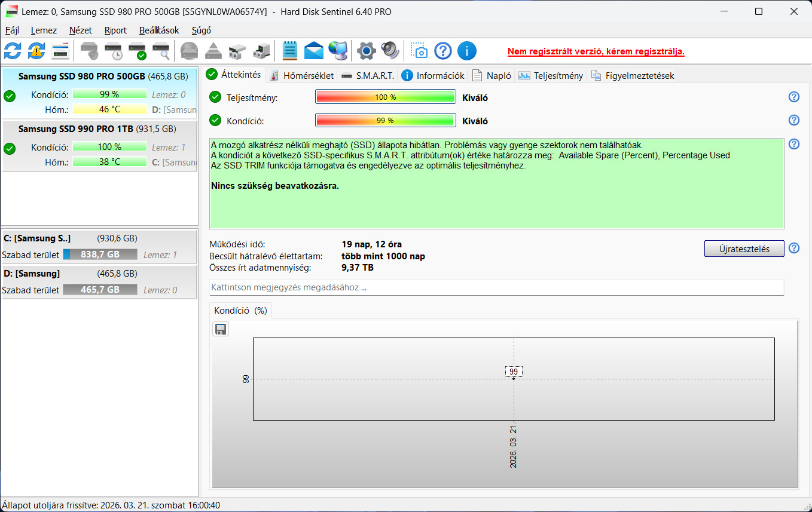Open the blue notepad report icon
812x512 pixels.
[x=289, y=51]
